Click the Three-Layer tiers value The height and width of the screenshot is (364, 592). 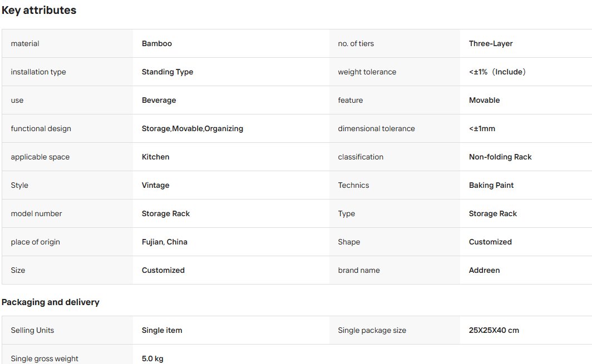click(491, 43)
